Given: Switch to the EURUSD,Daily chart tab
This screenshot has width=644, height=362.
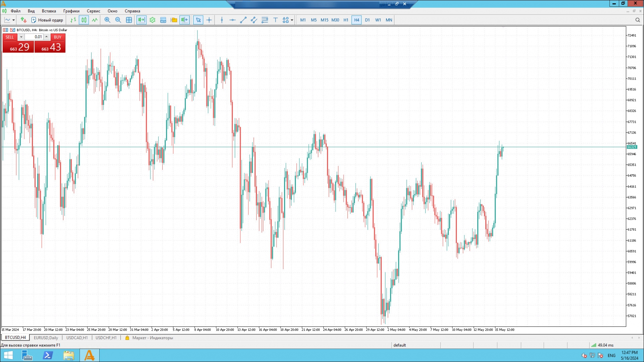Looking at the screenshot, I should click(x=46, y=338).
